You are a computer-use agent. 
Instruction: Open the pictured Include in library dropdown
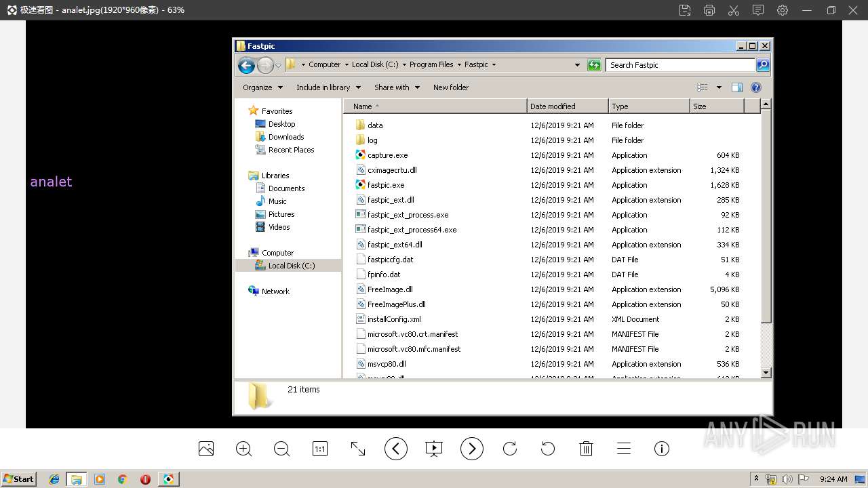[328, 87]
